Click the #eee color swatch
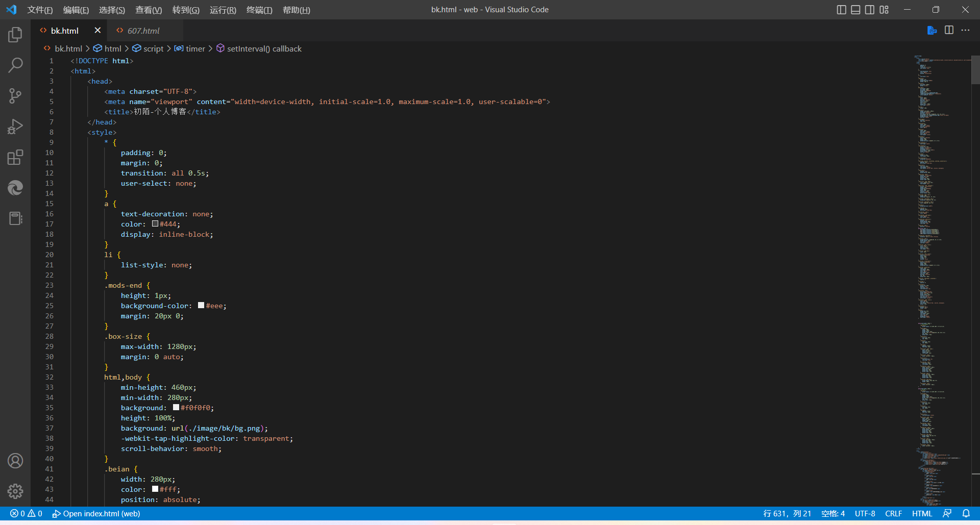 (x=201, y=306)
